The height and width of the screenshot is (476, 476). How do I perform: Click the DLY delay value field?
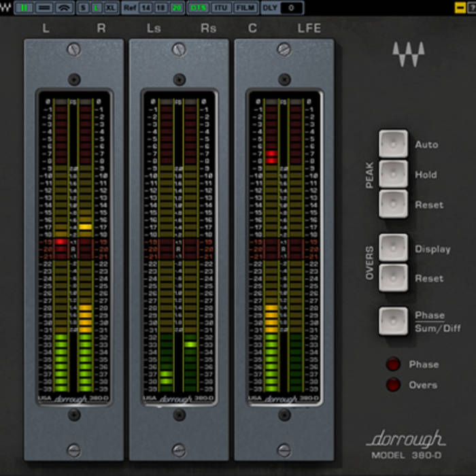[291, 7]
